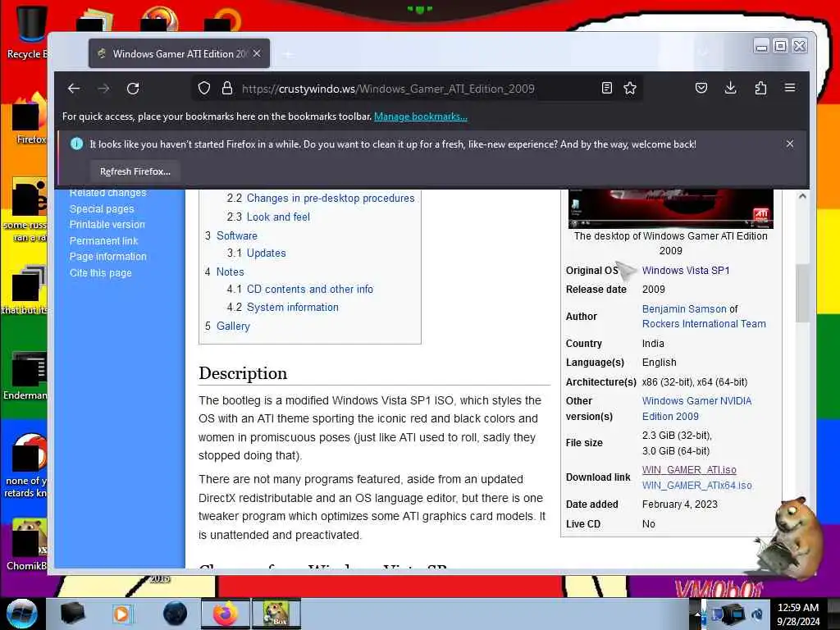
Task: Open ChomikBox desktop icon
Action: pos(27,544)
